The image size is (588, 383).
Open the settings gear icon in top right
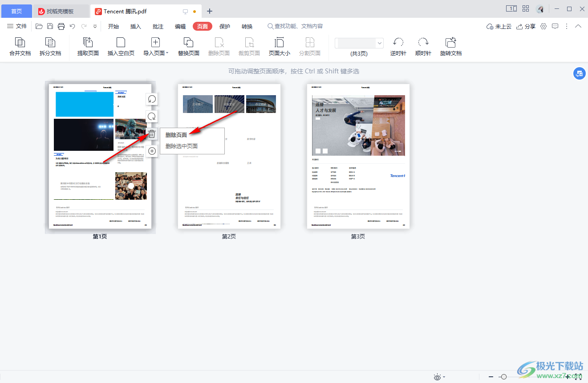[x=543, y=26]
